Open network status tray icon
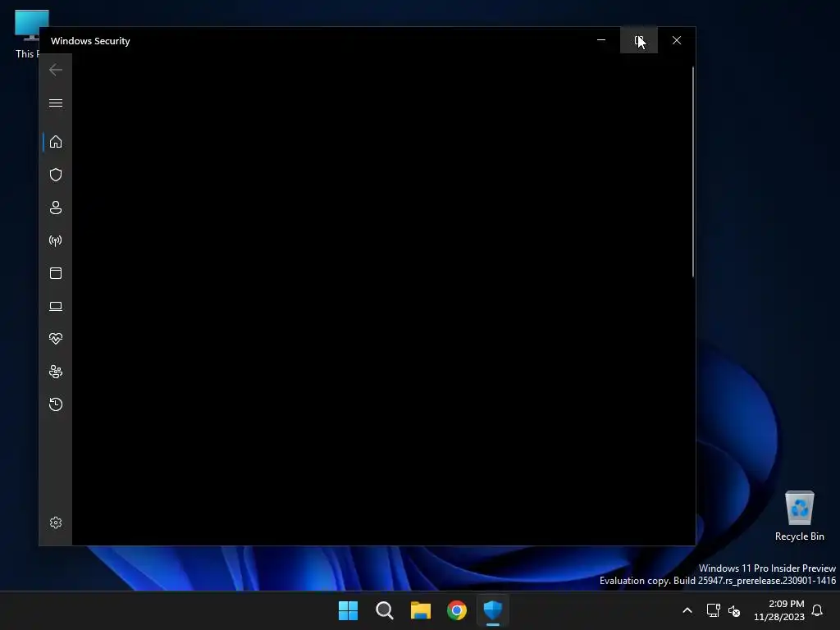Viewport: 840px width, 630px height. click(x=713, y=610)
